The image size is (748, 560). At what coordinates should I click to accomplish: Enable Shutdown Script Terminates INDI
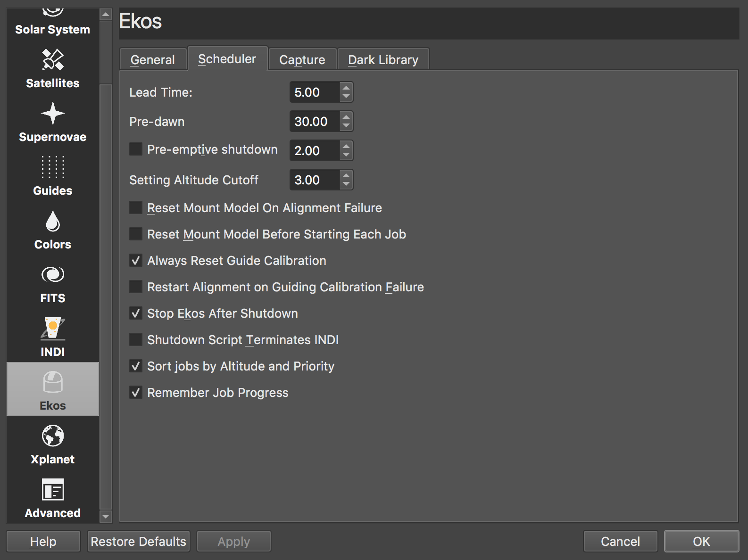tap(136, 339)
